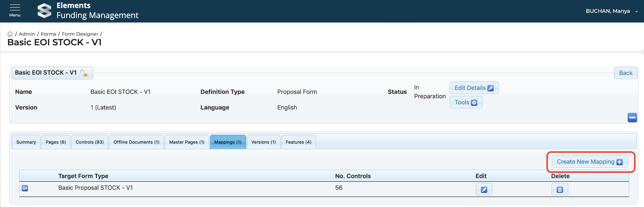
Task: Go to Offline Documents (1) tab
Action: [136, 142]
